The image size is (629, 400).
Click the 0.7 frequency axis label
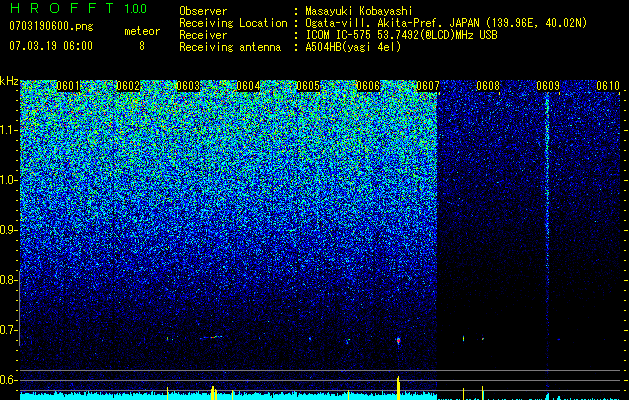click(9, 330)
